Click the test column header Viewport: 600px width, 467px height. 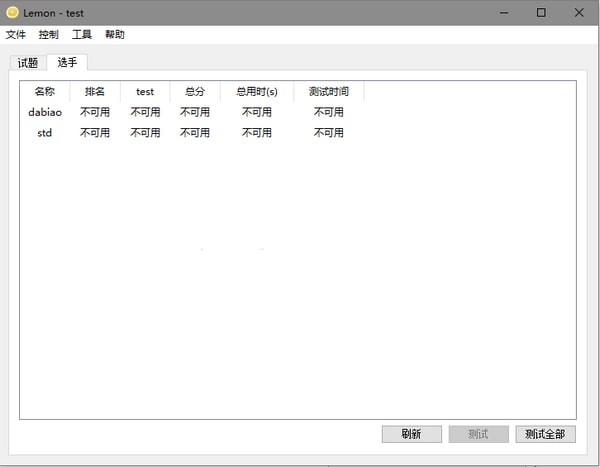click(145, 91)
